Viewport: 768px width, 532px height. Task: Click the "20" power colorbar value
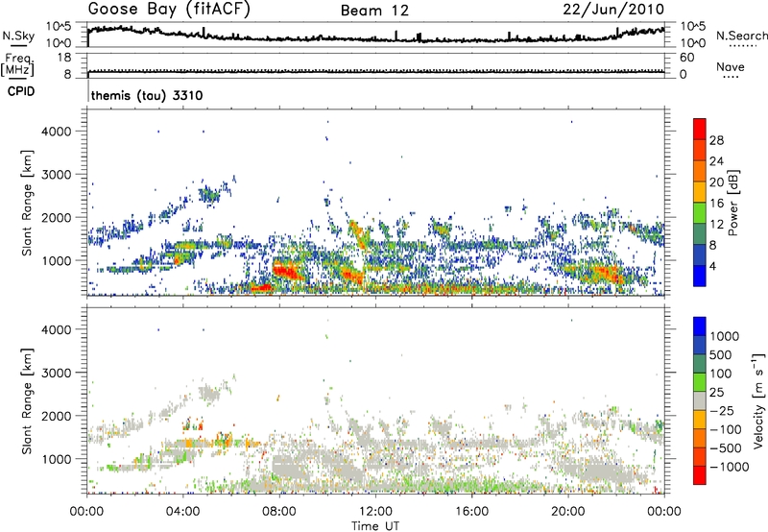[716, 182]
